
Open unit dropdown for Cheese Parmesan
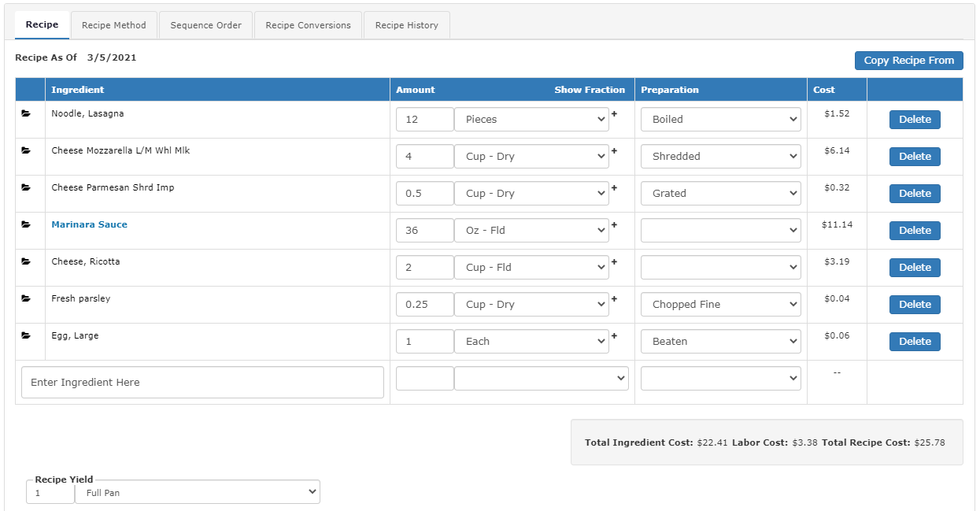click(531, 194)
